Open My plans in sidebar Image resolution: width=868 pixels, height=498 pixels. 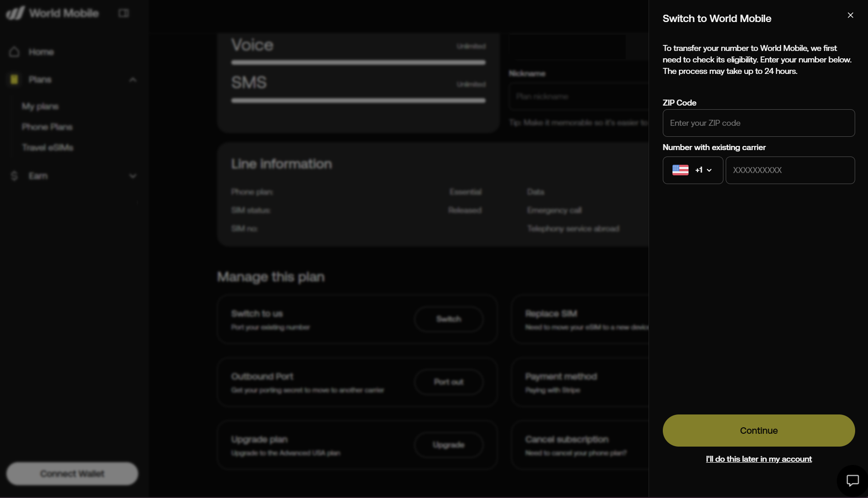click(40, 106)
